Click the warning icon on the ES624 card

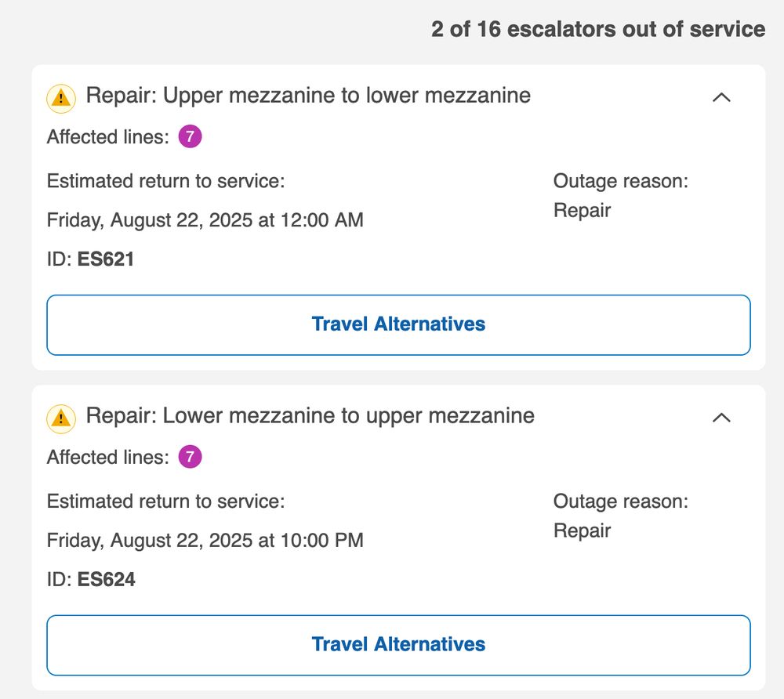click(x=60, y=418)
